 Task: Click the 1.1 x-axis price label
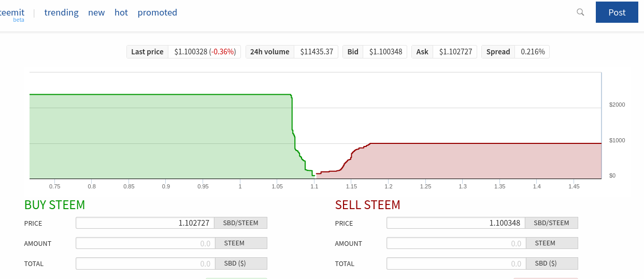point(314,186)
